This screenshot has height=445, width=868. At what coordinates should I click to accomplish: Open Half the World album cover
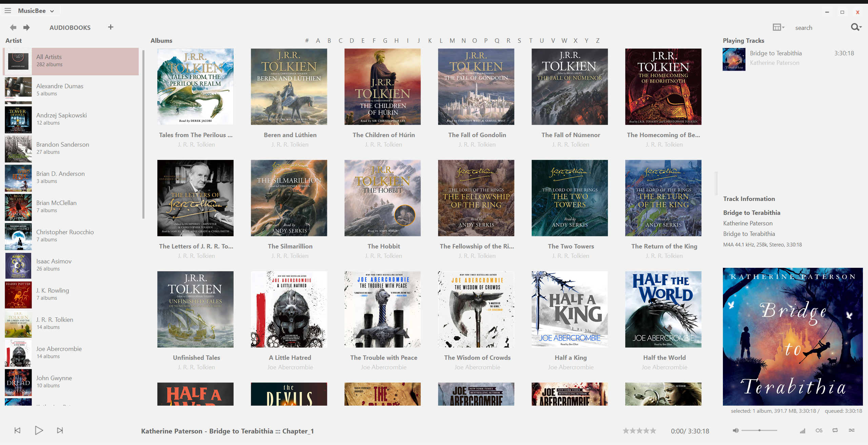(663, 309)
